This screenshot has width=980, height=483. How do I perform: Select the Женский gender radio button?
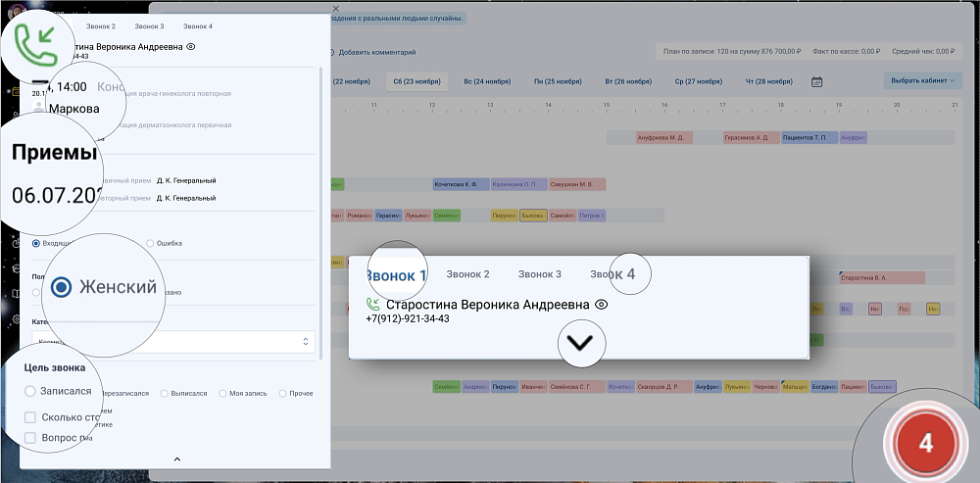click(62, 287)
